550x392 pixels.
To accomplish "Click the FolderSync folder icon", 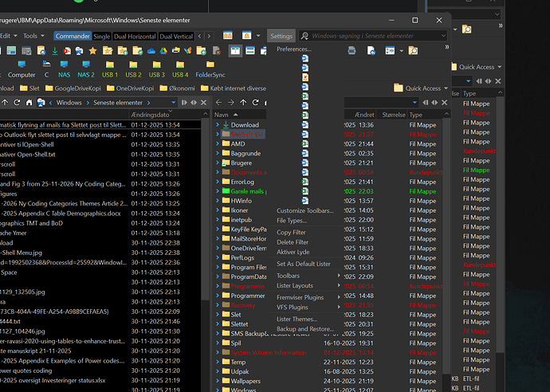I will 210,64.
